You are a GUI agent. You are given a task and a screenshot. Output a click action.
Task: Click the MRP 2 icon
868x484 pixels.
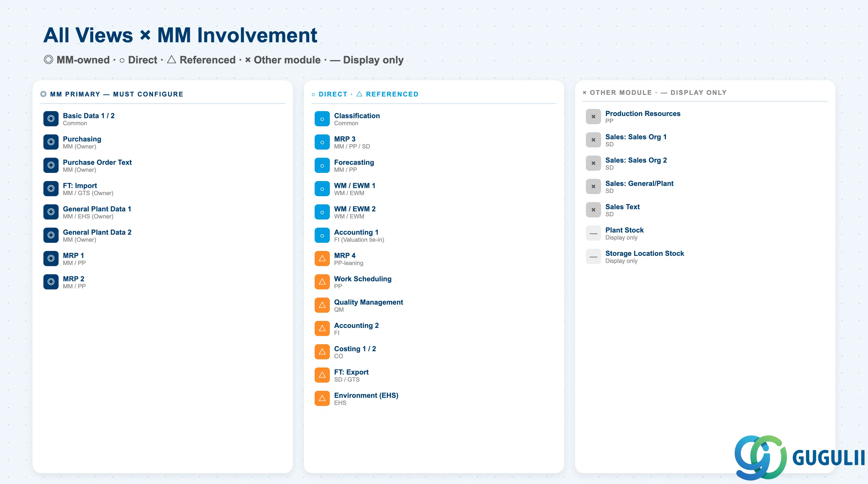[x=51, y=282]
